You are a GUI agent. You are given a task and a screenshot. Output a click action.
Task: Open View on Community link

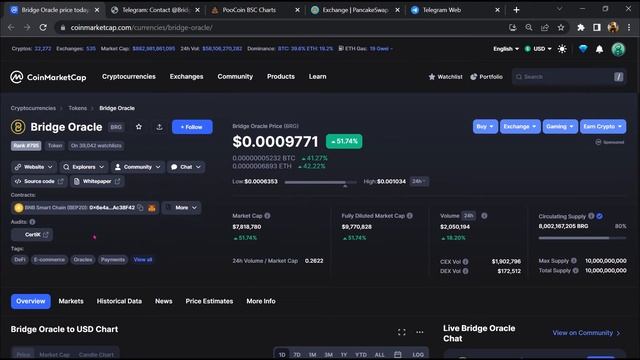point(586,333)
